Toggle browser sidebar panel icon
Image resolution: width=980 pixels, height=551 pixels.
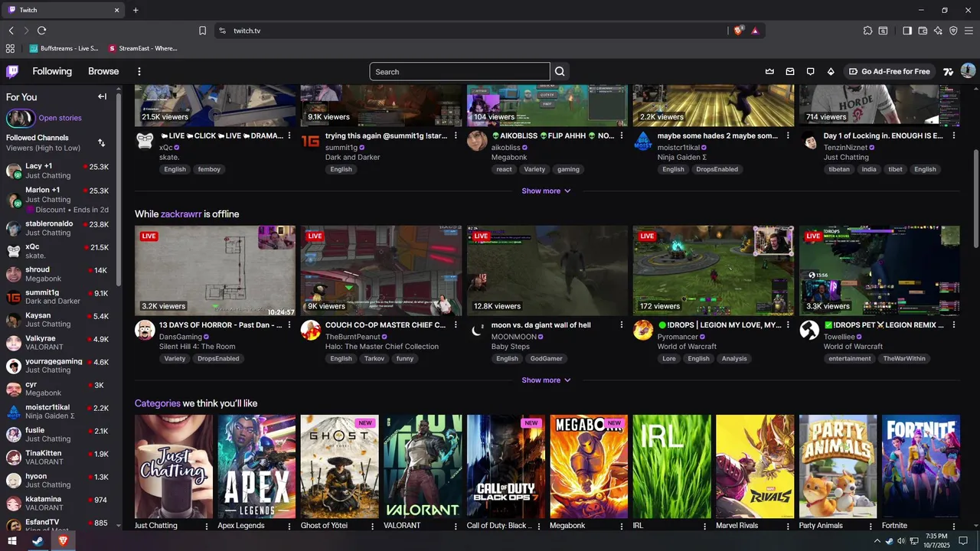click(907, 31)
